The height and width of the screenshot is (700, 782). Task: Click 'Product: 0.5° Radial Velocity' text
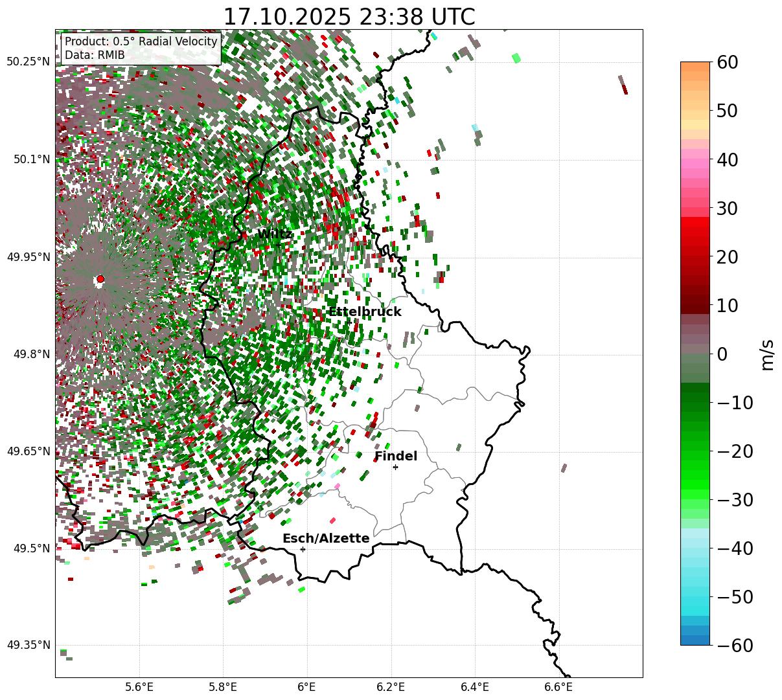[141, 41]
